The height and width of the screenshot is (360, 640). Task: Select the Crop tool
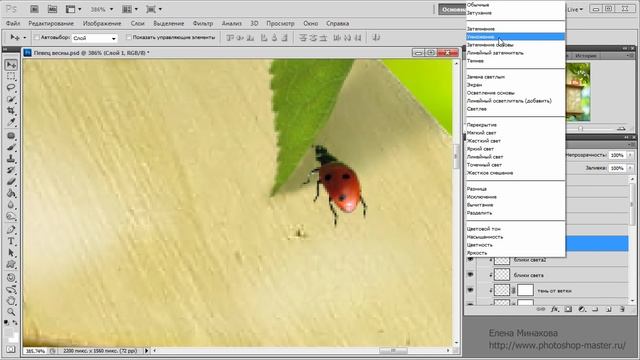click(x=11, y=111)
